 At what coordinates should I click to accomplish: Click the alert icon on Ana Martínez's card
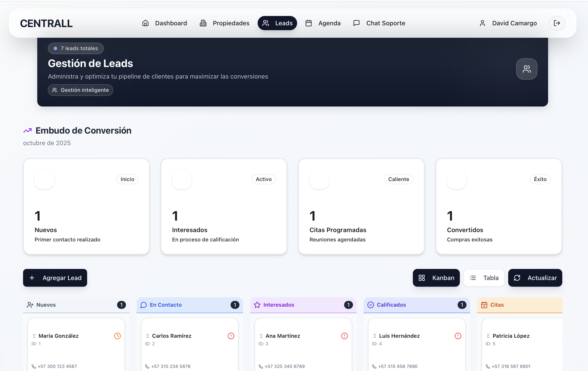344,336
